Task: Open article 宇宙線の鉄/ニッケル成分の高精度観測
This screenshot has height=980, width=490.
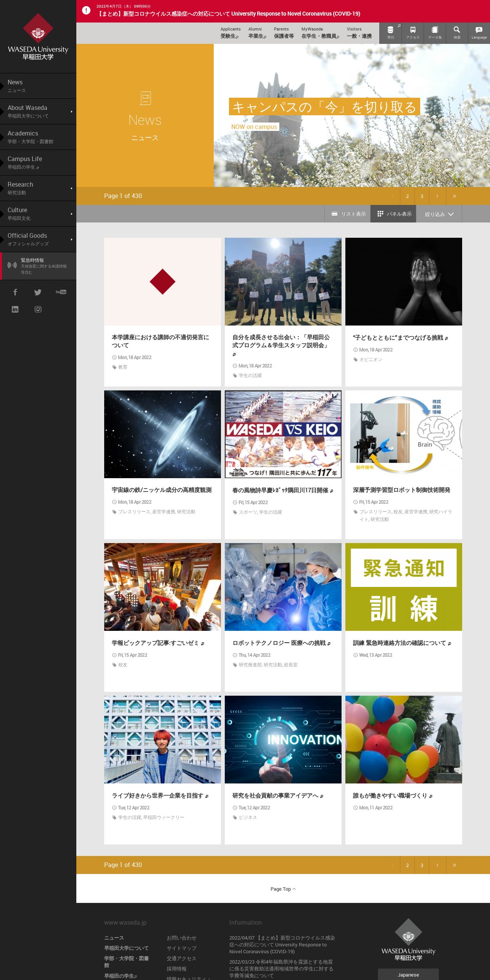Action: 161,490
